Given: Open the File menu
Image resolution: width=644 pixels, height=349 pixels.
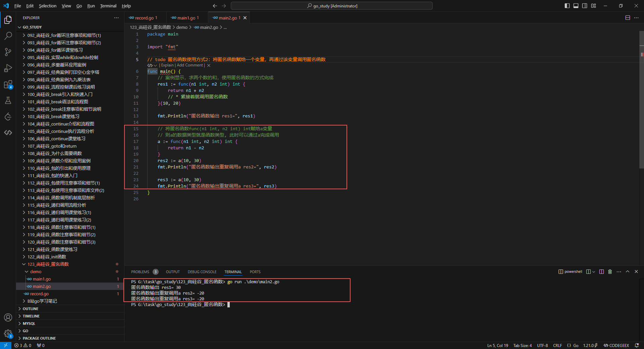Looking at the screenshot, I should tap(18, 6).
